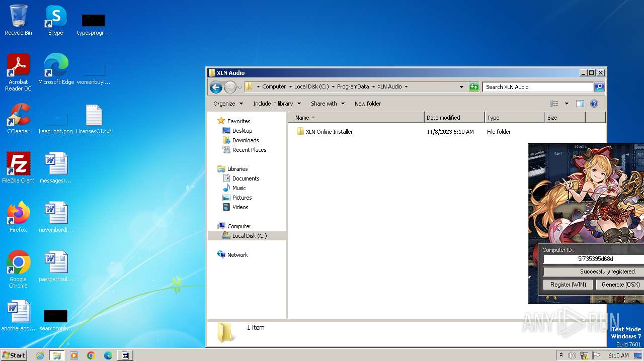This screenshot has width=644, height=362.
Task: Open CCleaner desktop shortcut
Action: pos(18,119)
